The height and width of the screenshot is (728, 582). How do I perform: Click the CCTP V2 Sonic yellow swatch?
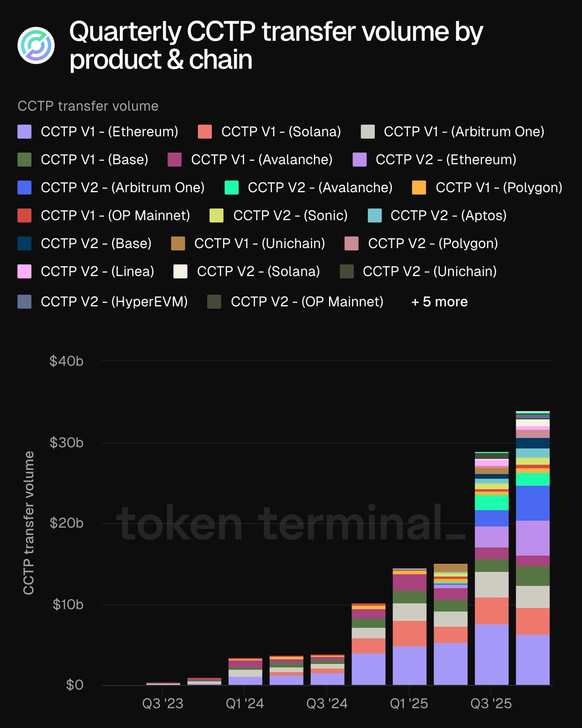pyautogui.click(x=216, y=215)
